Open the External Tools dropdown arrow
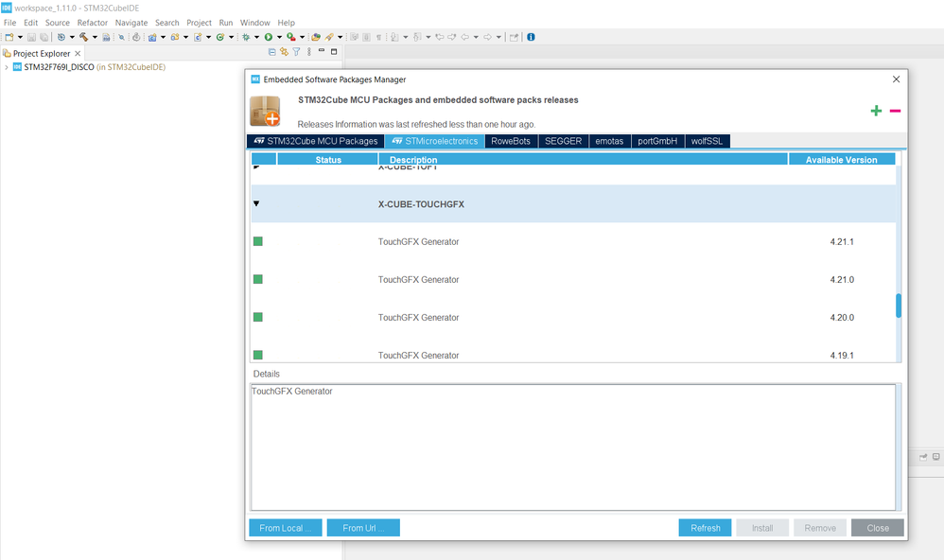The height and width of the screenshot is (560, 944). [303, 37]
